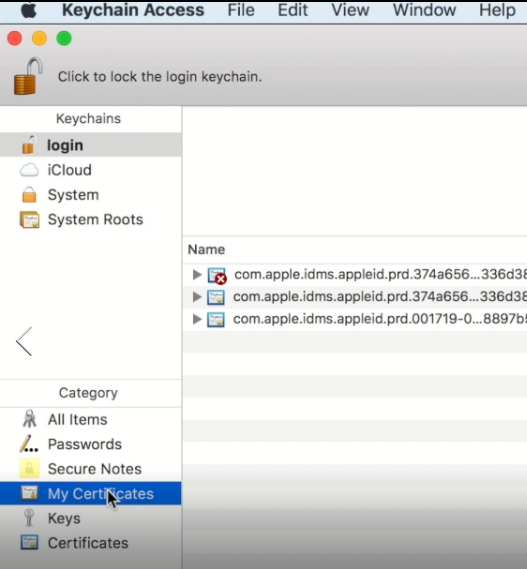Open the Help menu
This screenshot has width=527, height=569.
tap(497, 10)
